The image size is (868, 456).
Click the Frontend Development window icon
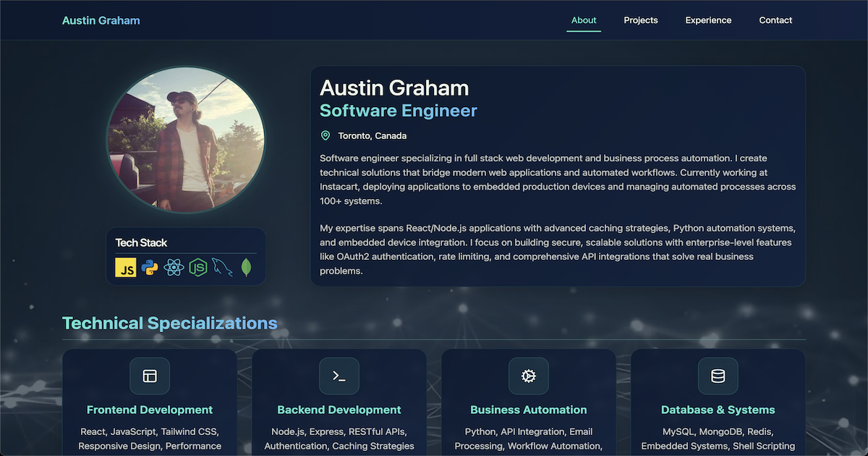[150, 376]
